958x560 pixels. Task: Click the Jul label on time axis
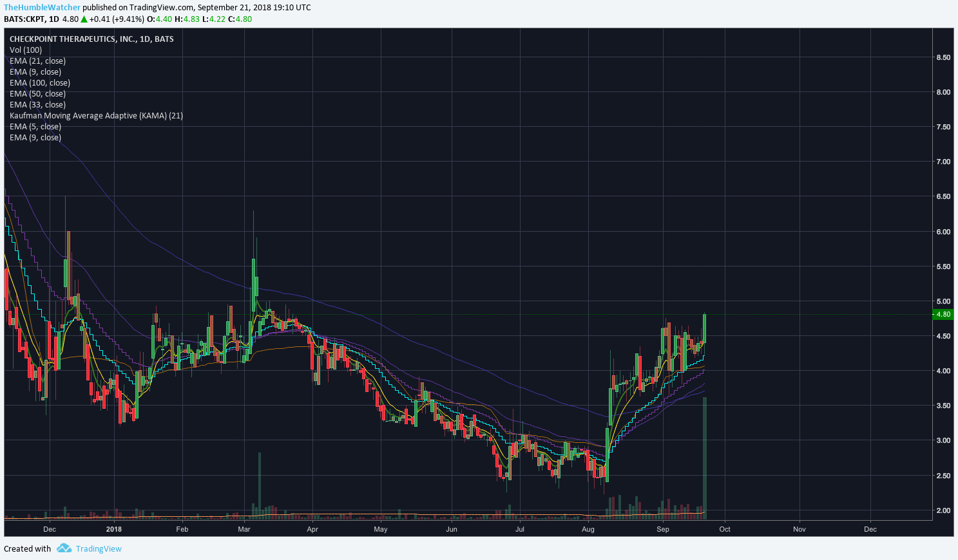tap(520, 529)
